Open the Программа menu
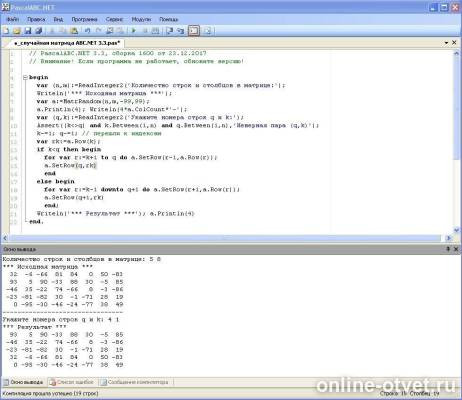Screen dimensions: 462x400 pos(84,19)
